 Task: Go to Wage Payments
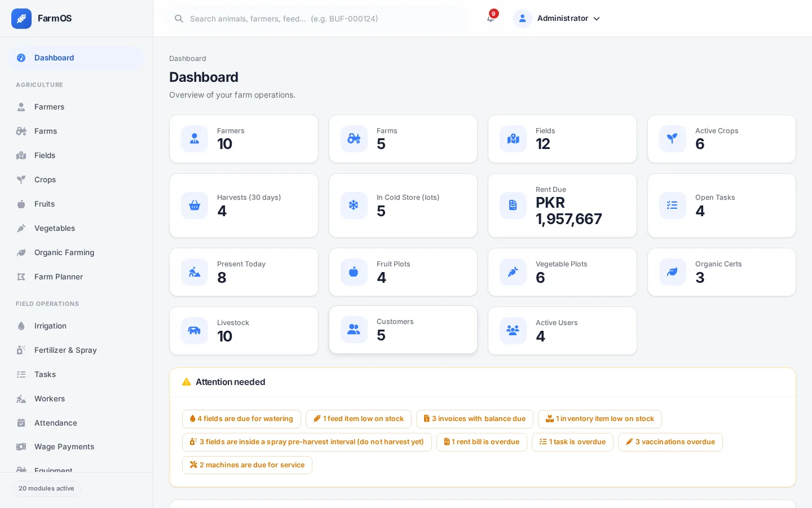[x=77, y=447]
